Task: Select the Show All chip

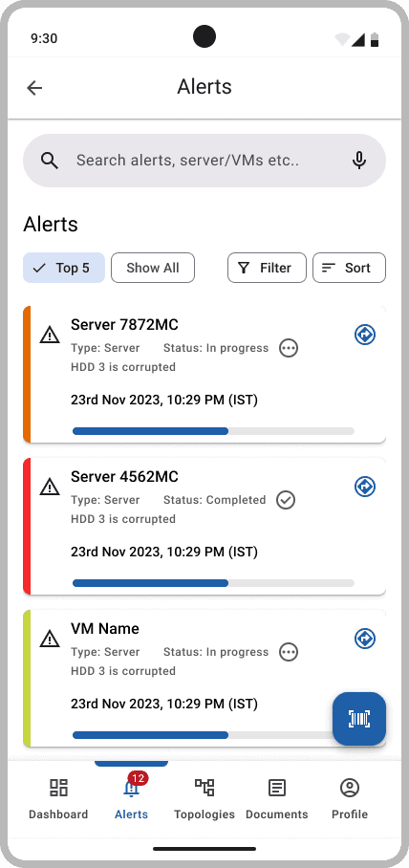Action: pyautogui.click(x=153, y=268)
